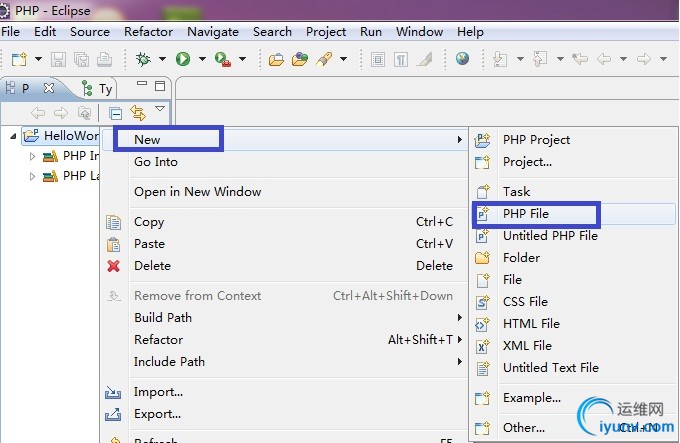The height and width of the screenshot is (443, 680).
Task: Switch to the Type Hierarchy tab
Action: [x=98, y=88]
